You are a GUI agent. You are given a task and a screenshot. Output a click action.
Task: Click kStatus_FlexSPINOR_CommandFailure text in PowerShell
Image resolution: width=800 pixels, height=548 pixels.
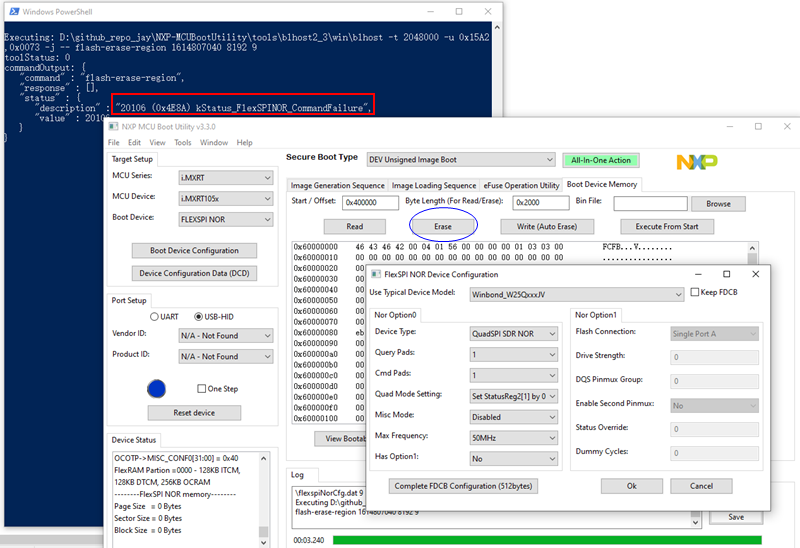click(280, 108)
